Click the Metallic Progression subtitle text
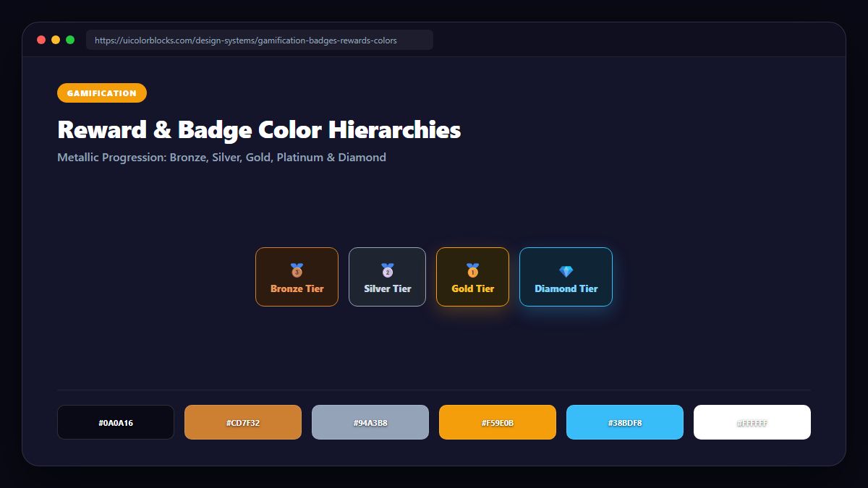The image size is (868, 488). coord(221,158)
